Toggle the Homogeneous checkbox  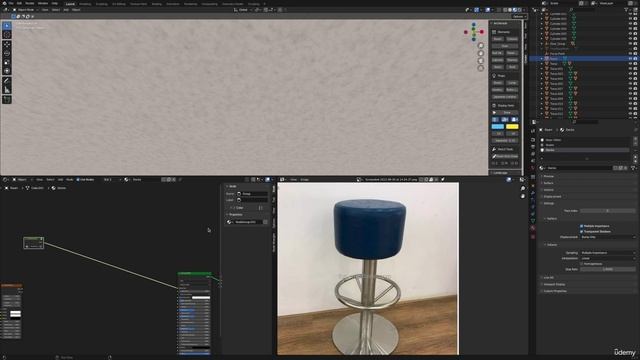tap(582, 264)
